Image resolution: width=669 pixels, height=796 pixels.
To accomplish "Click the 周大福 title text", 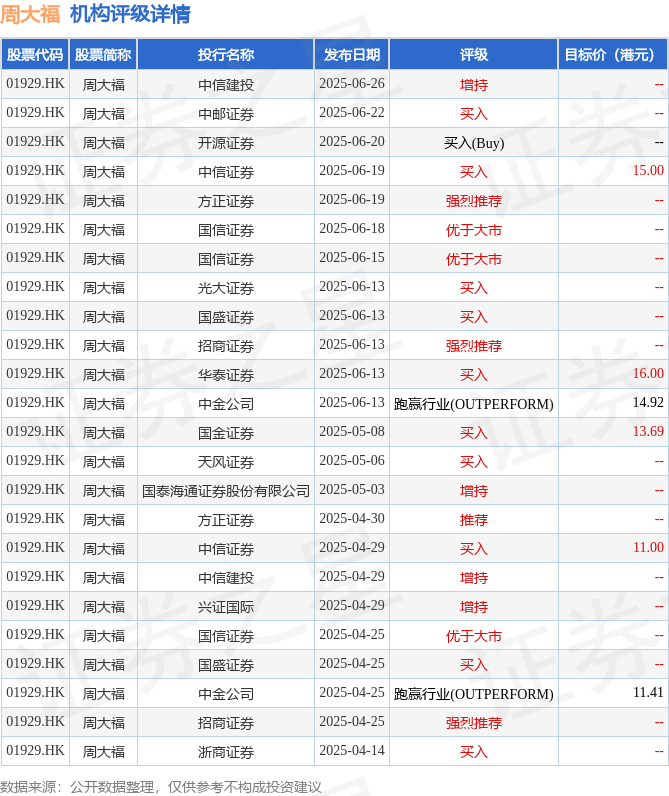I will 30,14.
